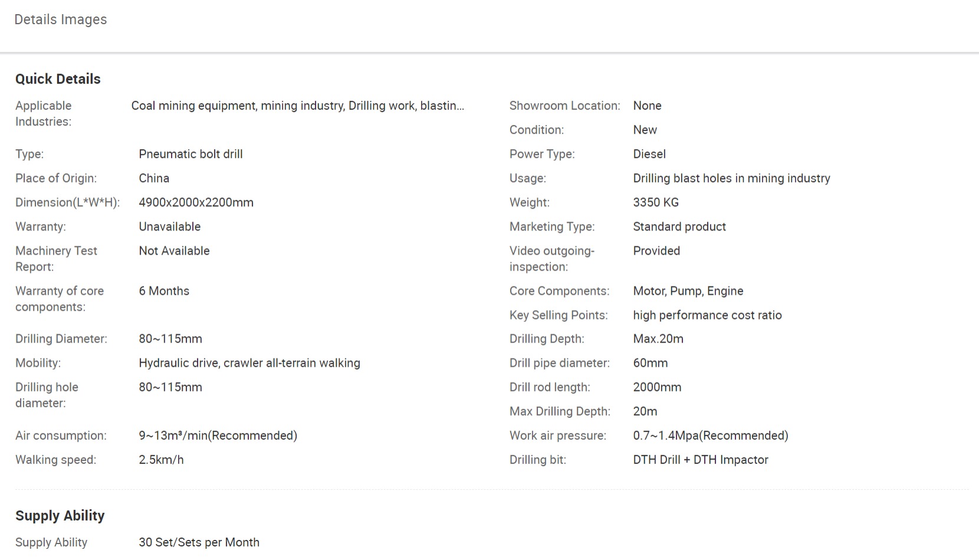Select the DTH Drill + DTH Impactor text

coord(701,459)
